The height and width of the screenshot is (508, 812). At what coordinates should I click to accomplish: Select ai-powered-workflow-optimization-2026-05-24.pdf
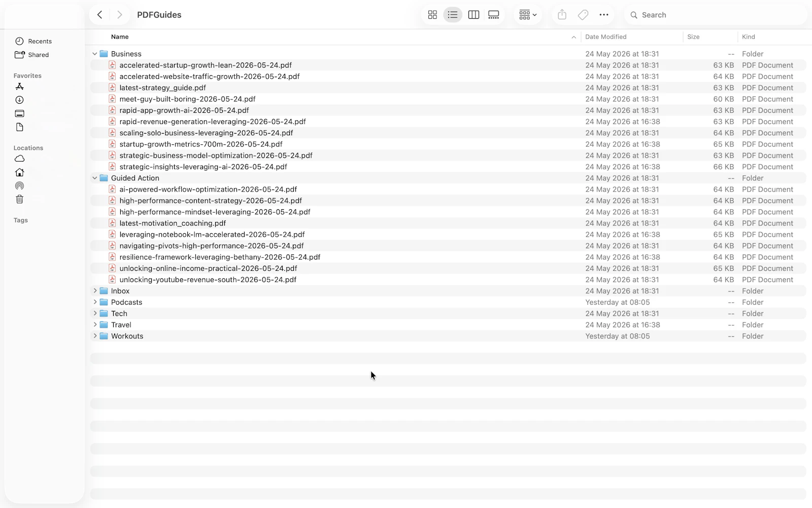pyautogui.click(x=208, y=189)
